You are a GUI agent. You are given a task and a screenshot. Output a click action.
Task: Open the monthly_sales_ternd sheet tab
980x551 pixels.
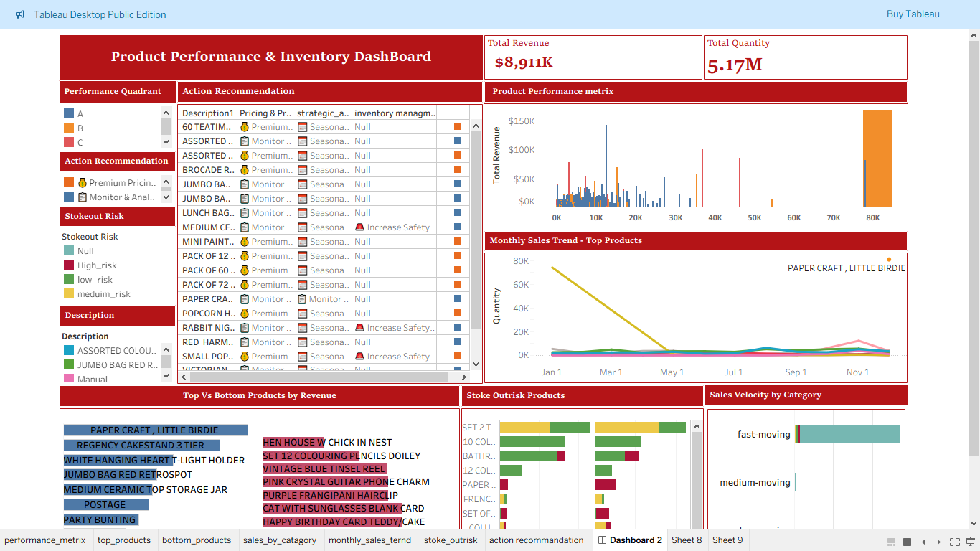(371, 540)
